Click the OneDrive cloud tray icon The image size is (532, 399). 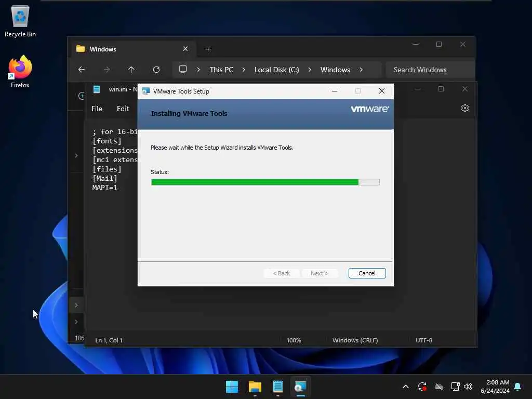(x=439, y=387)
